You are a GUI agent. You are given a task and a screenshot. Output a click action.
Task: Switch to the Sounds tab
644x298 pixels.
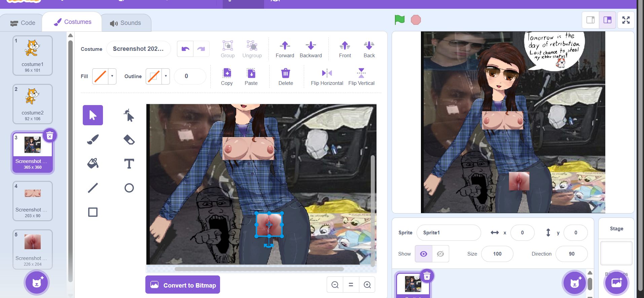pyautogui.click(x=126, y=23)
